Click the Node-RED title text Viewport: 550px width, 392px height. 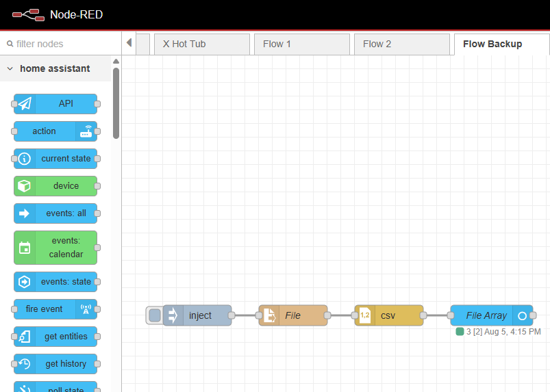coord(77,15)
